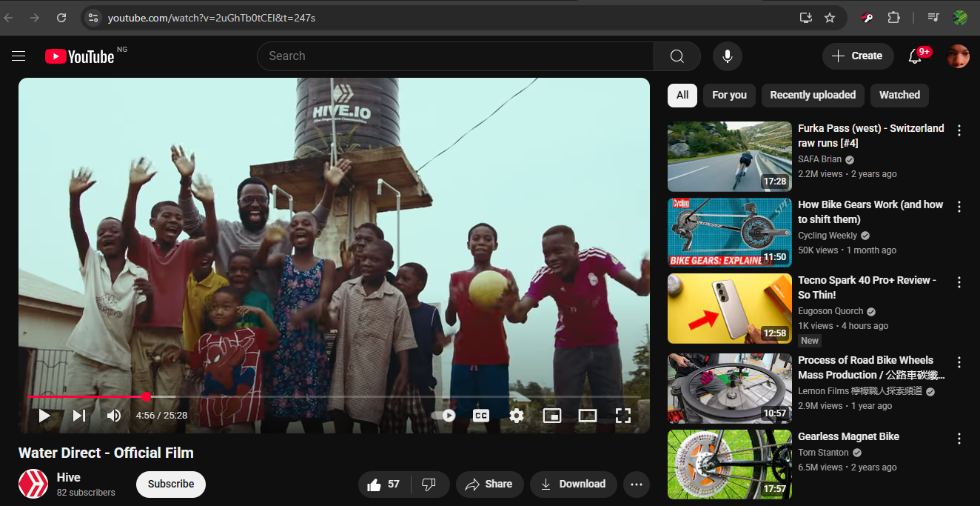Click Furka Pass (west) video title

(871, 136)
